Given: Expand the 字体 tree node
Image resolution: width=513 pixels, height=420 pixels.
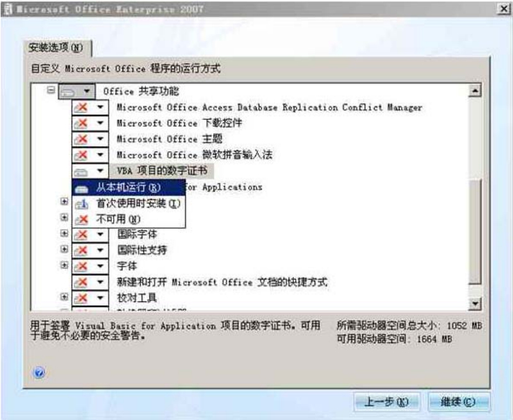Looking at the screenshot, I should (x=64, y=265).
